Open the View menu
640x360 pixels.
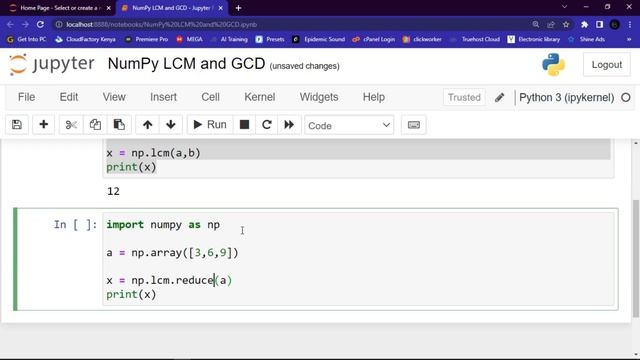[114, 97]
